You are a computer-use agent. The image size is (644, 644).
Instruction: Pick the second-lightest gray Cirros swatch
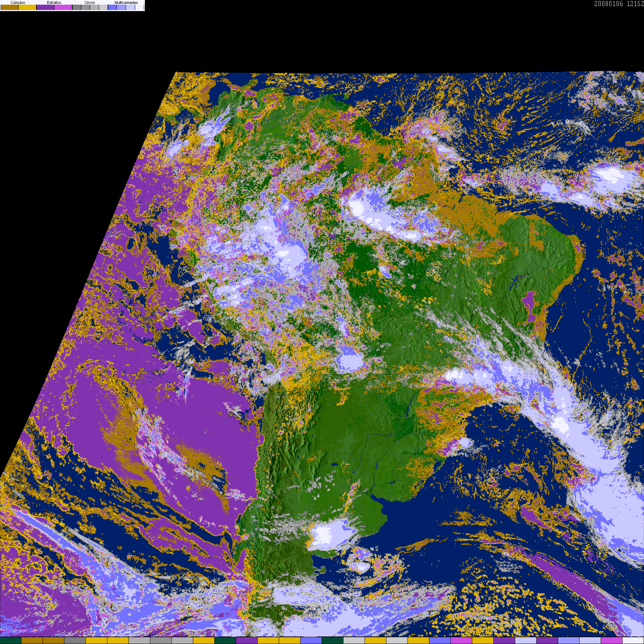[x=94, y=8]
